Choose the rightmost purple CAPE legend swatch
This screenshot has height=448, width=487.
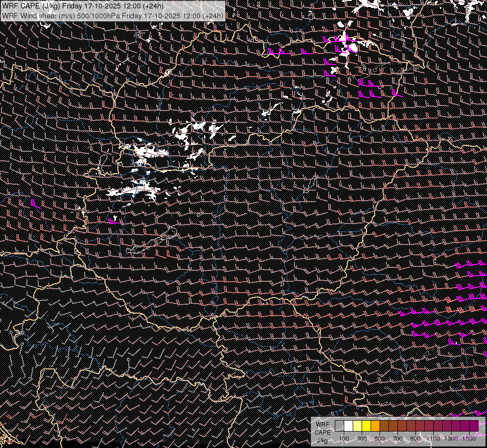point(474,426)
